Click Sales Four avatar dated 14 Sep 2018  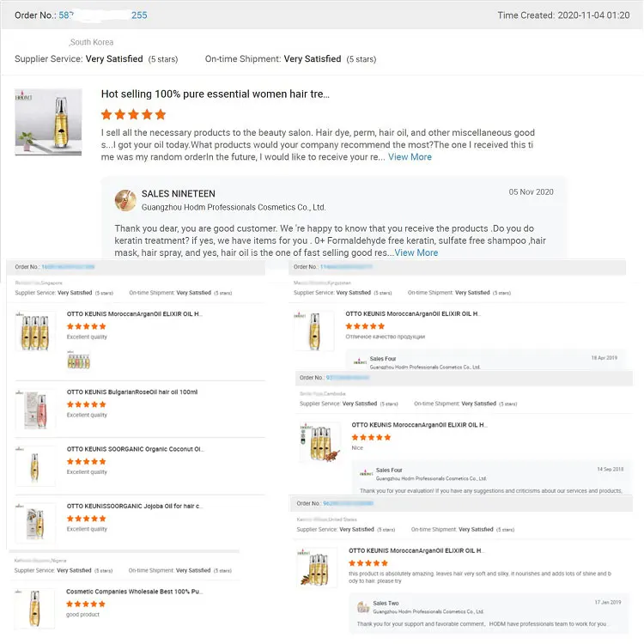pyautogui.click(x=366, y=473)
